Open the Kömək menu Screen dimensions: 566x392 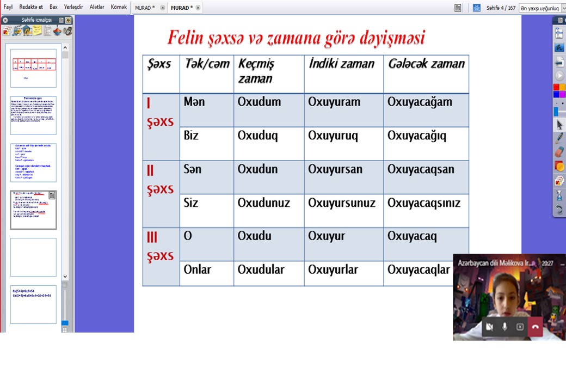[x=119, y=7]
